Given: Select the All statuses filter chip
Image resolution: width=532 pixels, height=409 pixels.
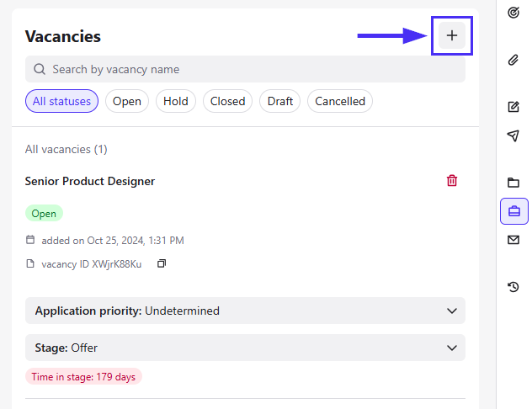Looking at the screenshot, I should point(61,101).
